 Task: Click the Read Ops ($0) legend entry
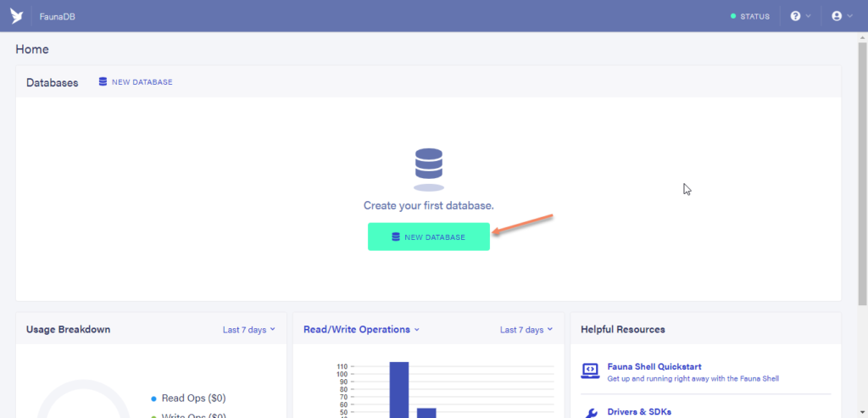coord(188,398)
